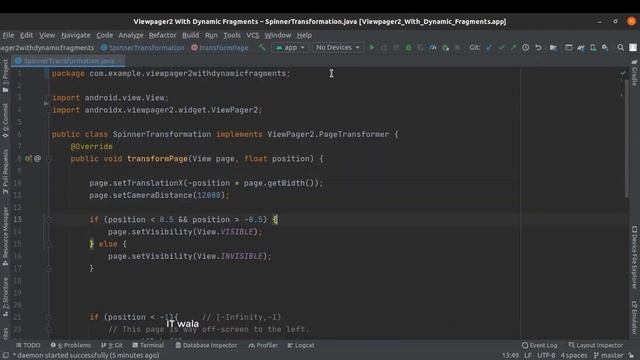
Task: Open the Navigate menu
Action: tap(76, 36)
